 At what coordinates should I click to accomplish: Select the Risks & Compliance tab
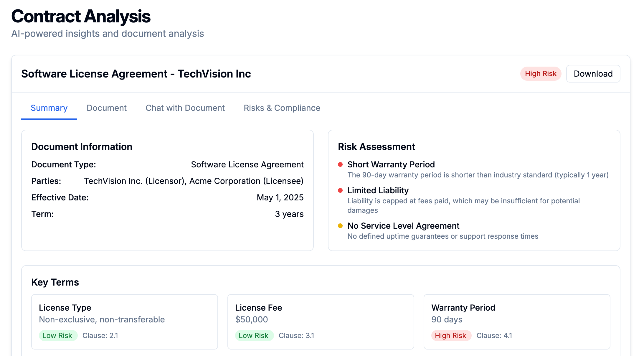coord(282,108)
